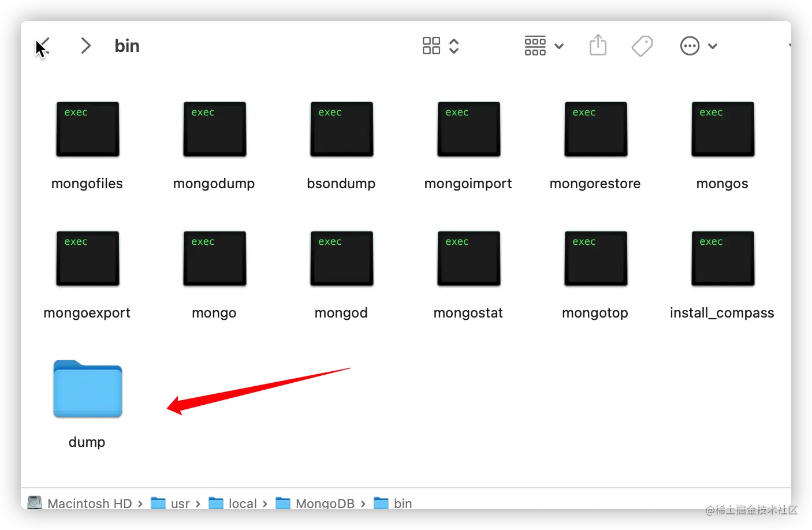Select the mongos executable icon
812x530 pixels.
click(x=723, y=129)
